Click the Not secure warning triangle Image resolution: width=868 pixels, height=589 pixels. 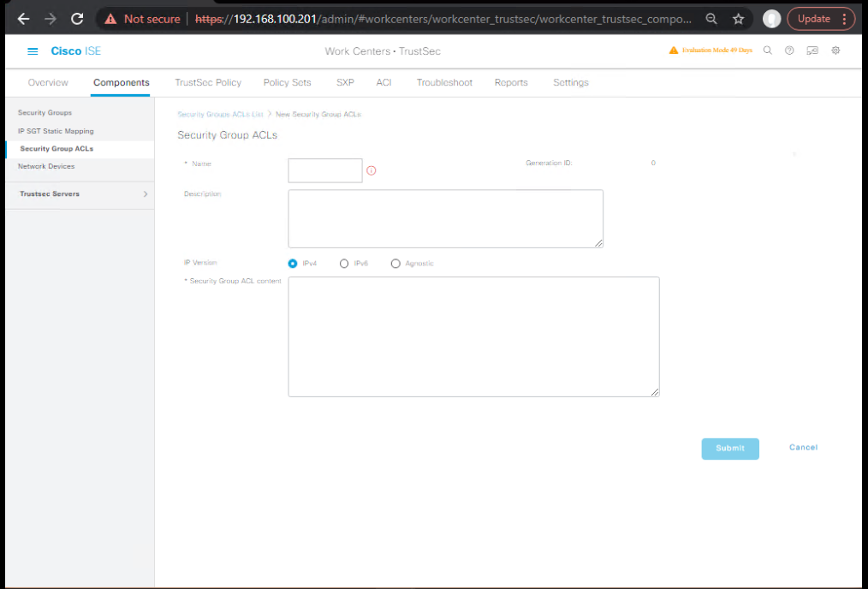[x=110, y=19]
